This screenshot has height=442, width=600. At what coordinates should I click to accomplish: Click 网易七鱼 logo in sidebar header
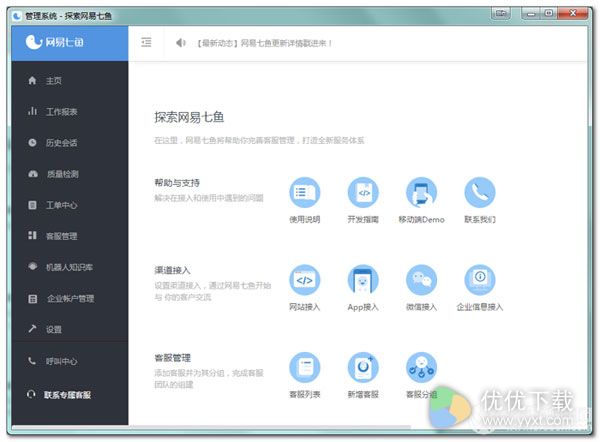[54, 42]
